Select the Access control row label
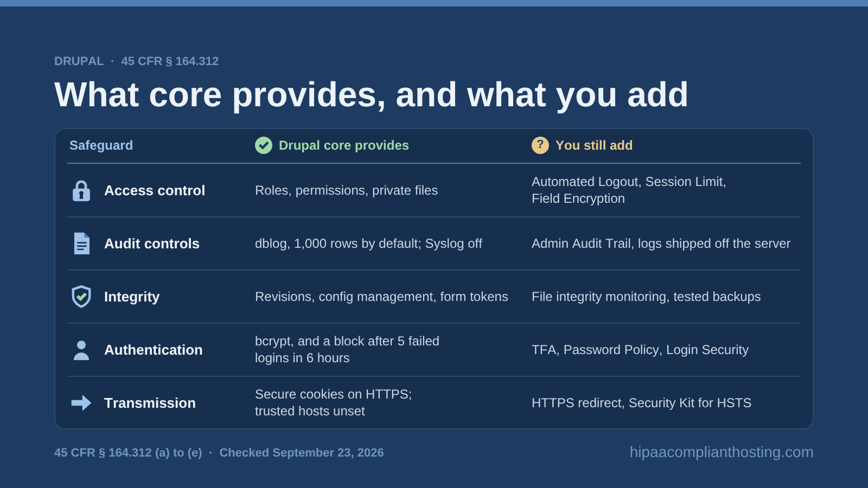This screenshot has height=488, width=868. point(155,190)
